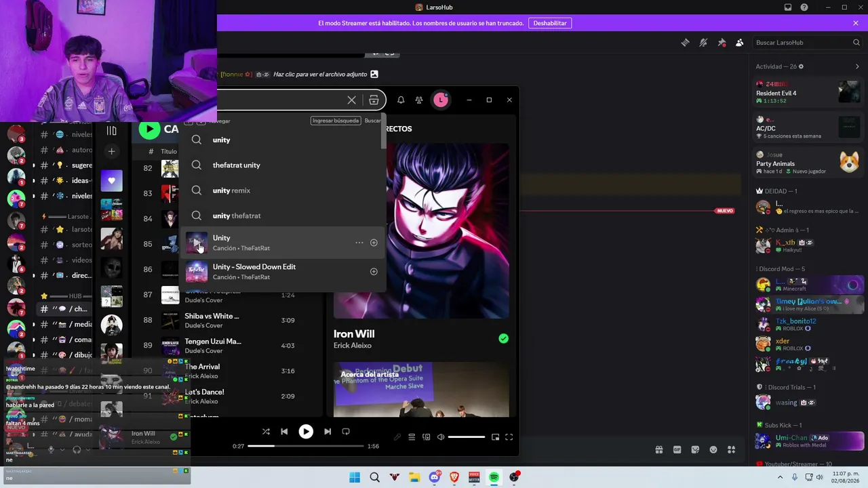
Task: Open more options for Unity by TheFatRat
Action: point(359,243)
